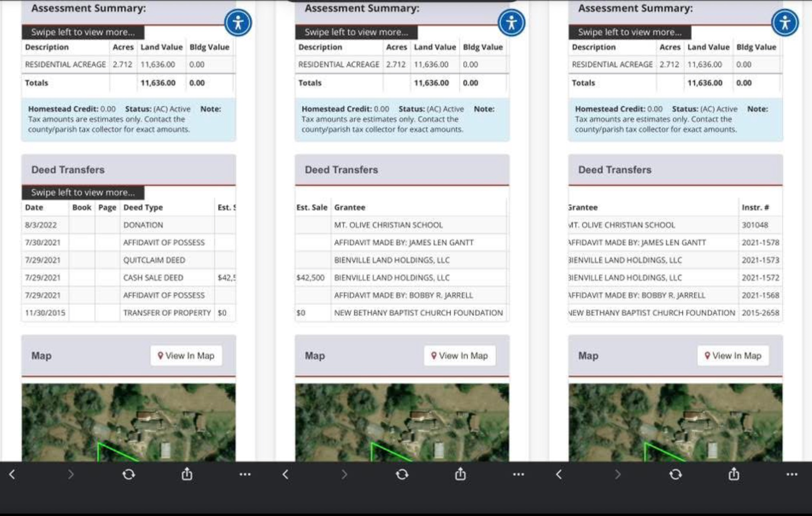Reload the page in the left browser panel
This screenshot has width=812, height=516.
(x=128, y=474)
